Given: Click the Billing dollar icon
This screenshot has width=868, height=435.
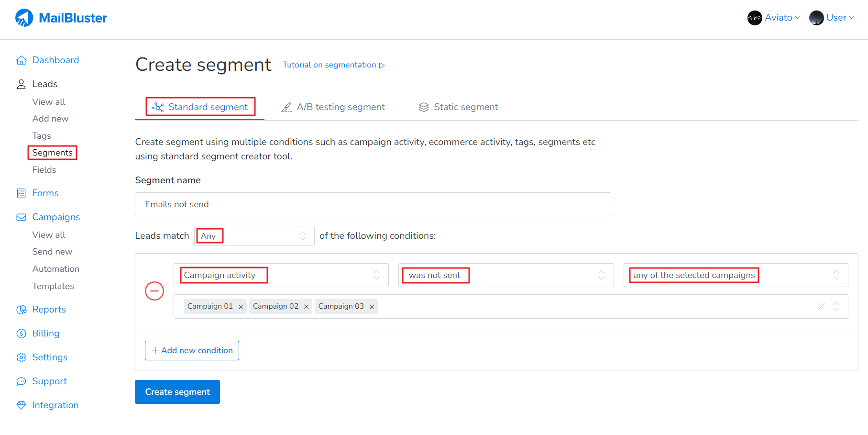Looking at the screenshot, I should coord(21,334).
